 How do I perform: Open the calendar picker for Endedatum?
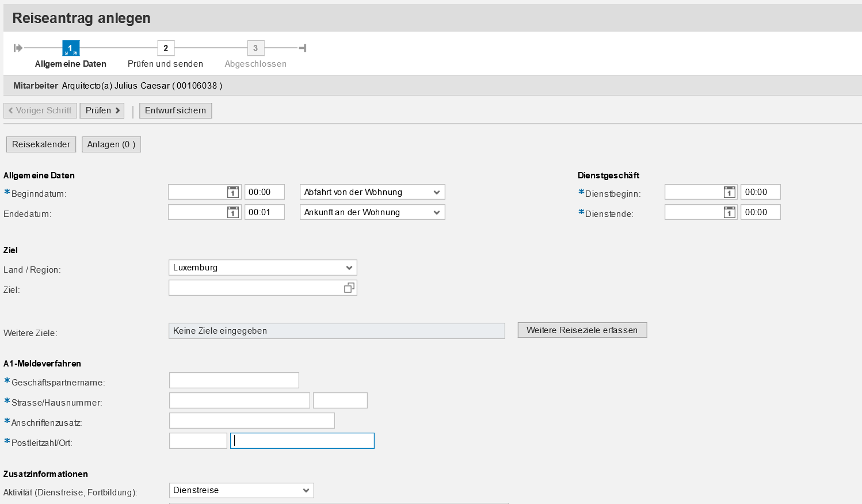[x=232, y=212]
